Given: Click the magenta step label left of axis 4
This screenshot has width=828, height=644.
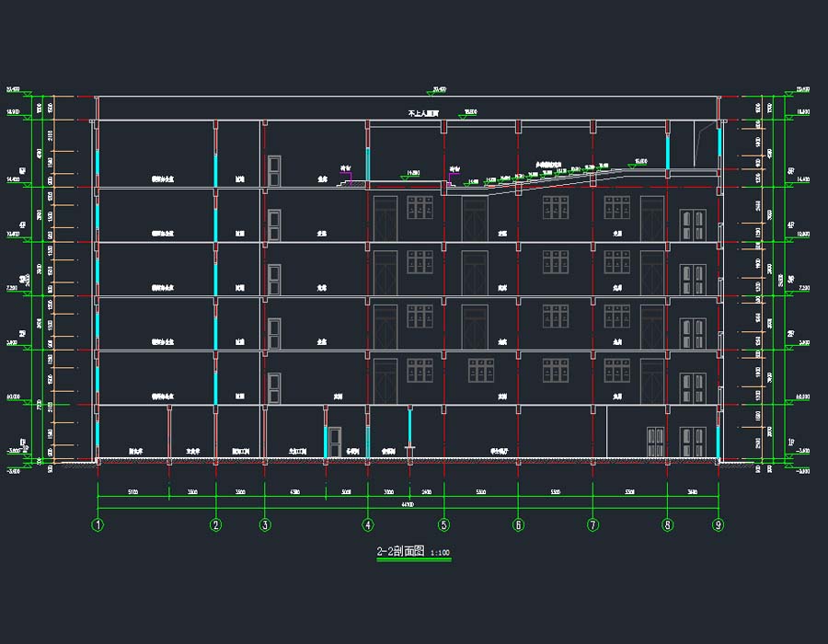Looking at the screenshot, I should (347, 169).
